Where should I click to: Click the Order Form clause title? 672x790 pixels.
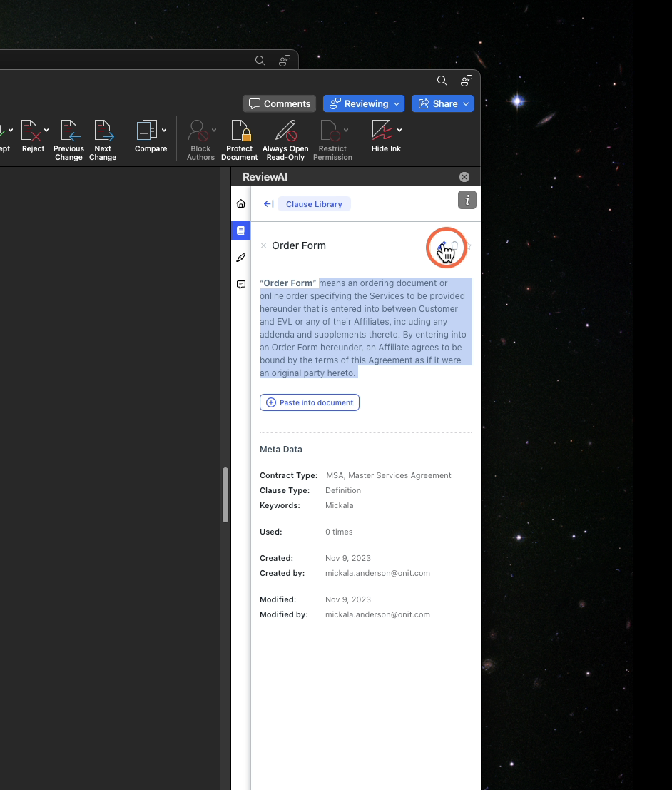(x=299, y=246)
